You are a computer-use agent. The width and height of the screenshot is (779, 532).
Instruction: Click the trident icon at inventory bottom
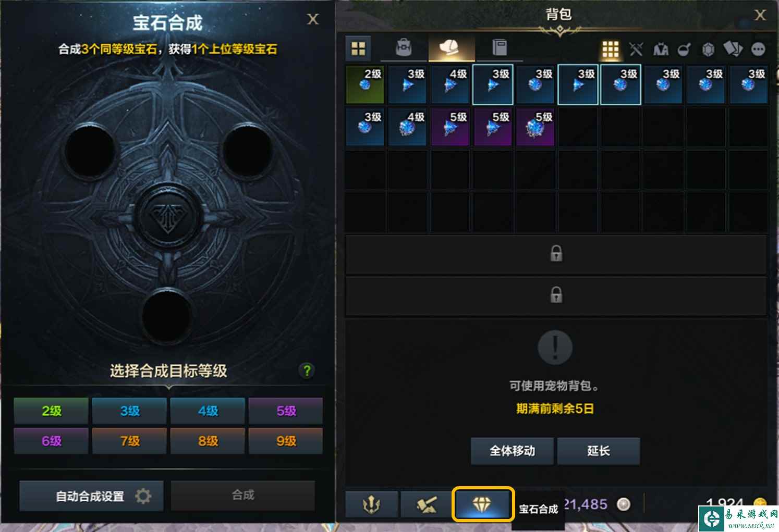372,504
